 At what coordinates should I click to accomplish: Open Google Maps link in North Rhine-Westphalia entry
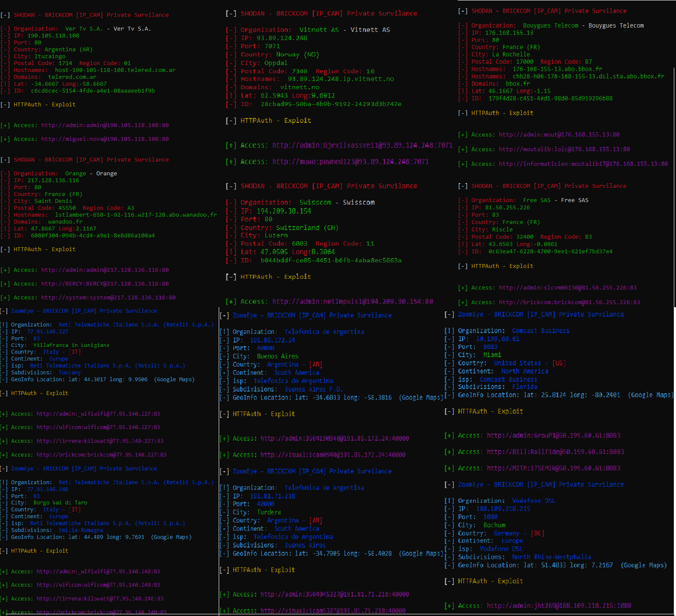(644, 565)
